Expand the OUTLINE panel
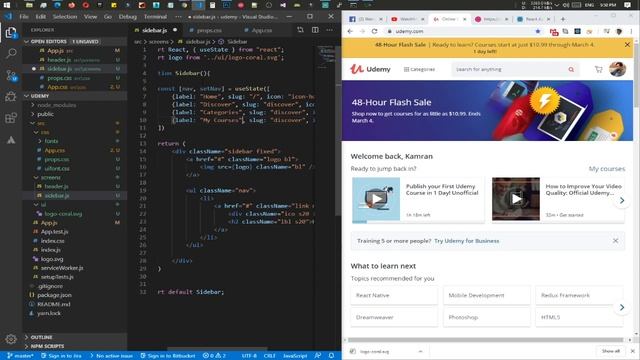 38,337
